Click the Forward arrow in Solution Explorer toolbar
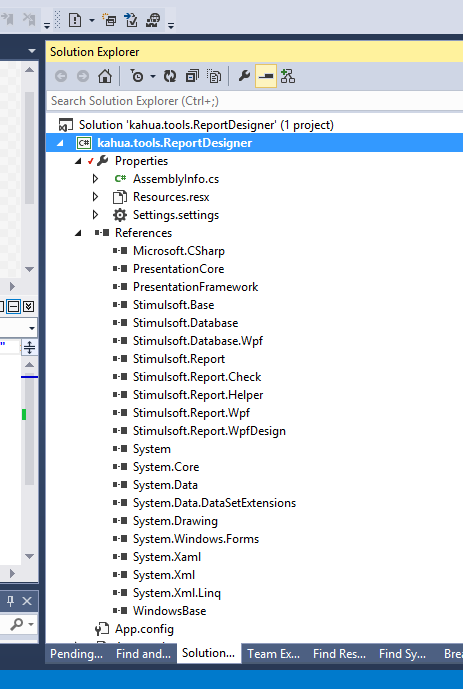The image size is (463, 689). tap(83, 76)
